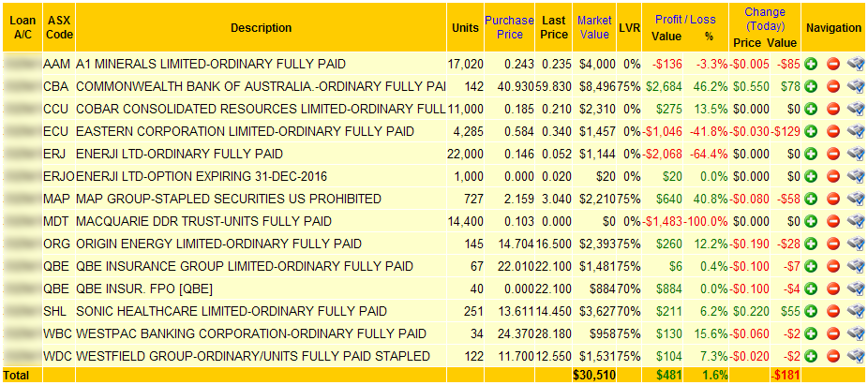Click red minus icon in MDT row

coord(833,221)
